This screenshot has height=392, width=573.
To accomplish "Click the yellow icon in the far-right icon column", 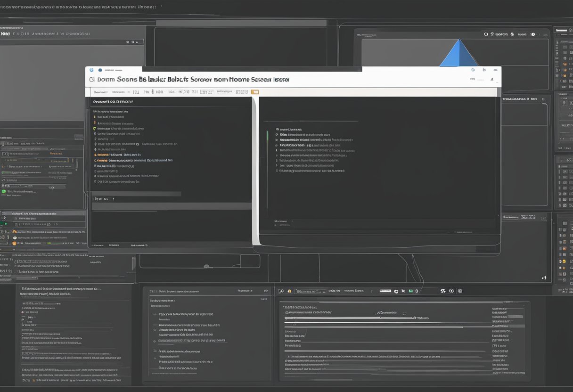I will click(563, 261).
